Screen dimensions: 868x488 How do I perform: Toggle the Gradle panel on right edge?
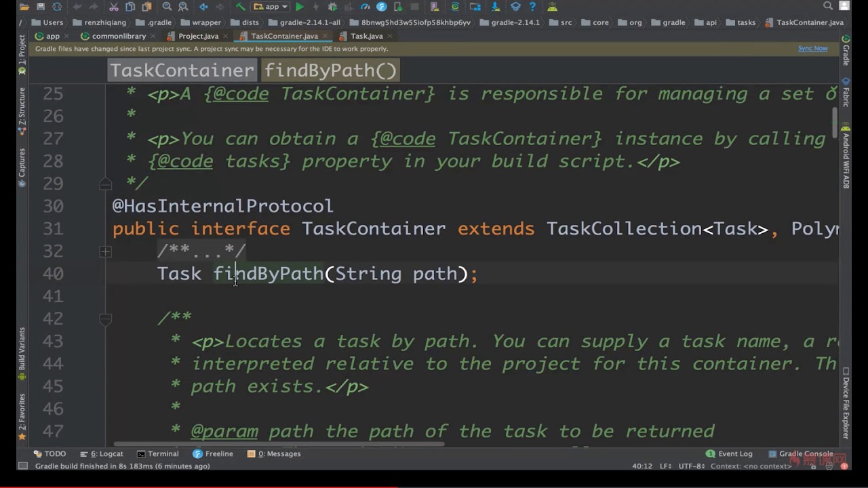point(846,51)
